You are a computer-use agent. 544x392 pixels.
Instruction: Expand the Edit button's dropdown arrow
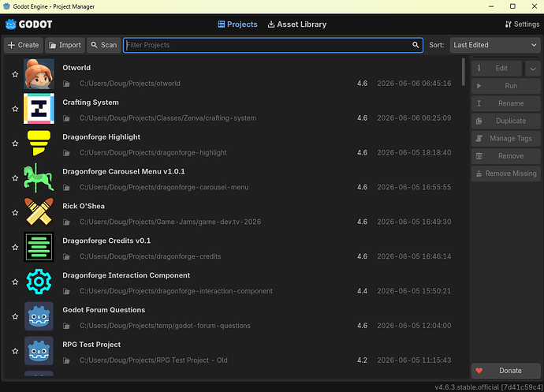click(533, 69)
